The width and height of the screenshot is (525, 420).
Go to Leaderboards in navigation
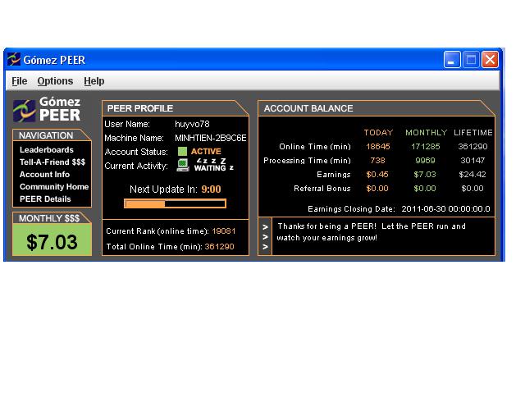(47, 150)
